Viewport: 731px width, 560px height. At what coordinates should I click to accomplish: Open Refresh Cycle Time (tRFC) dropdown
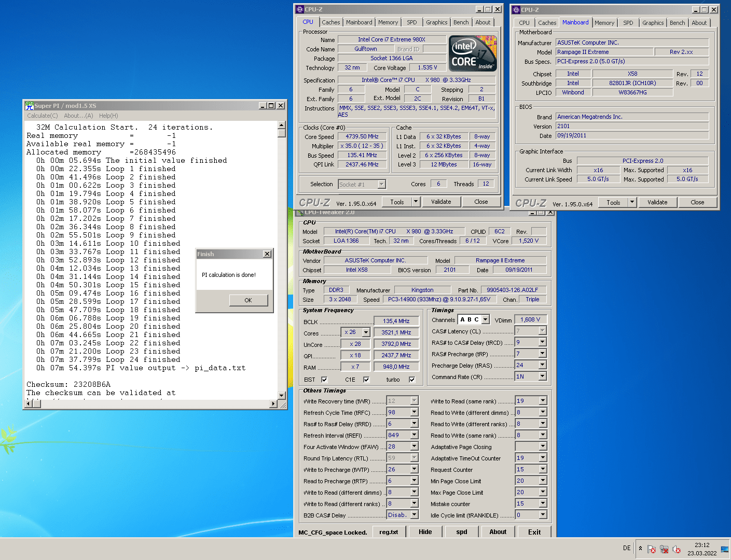pyautogui.click(x=414, y=412)
